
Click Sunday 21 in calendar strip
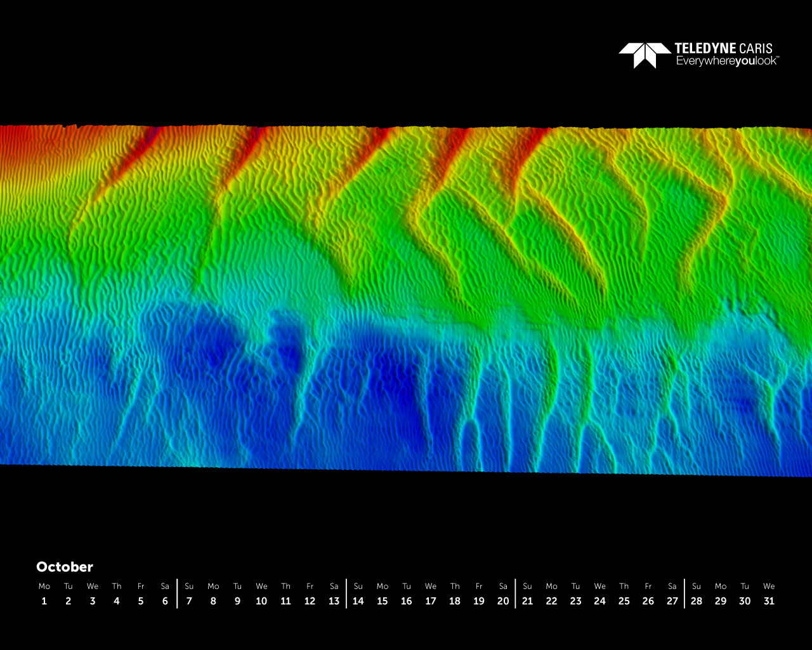click(x=527, y=601)
